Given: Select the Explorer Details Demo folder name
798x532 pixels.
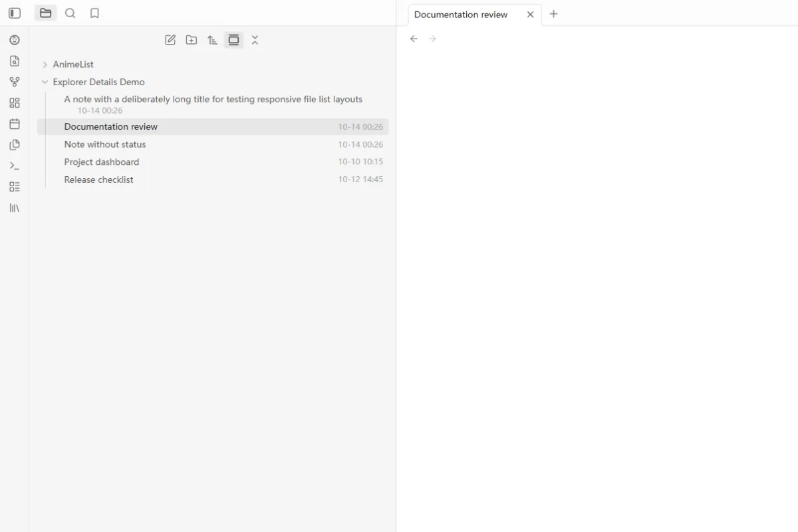Looking at the screenshot, I should [x=98, y=82].
